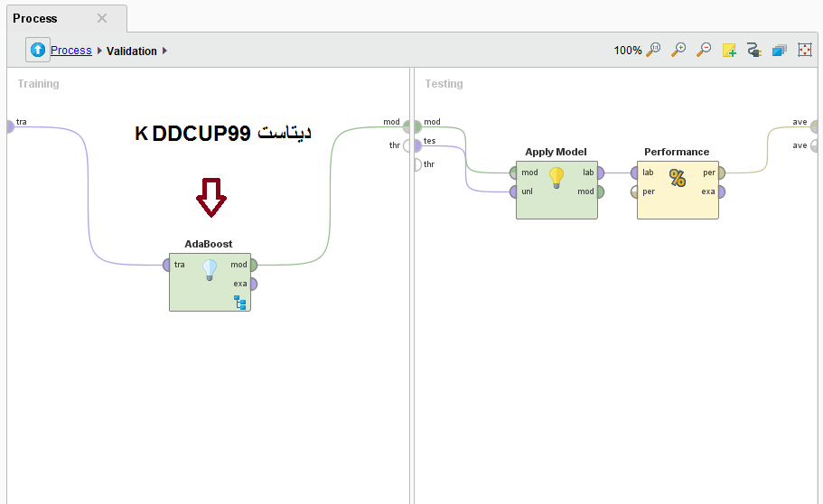
Task: Click the auto-connect ports plug icon
Action: [x=753, y=51]
